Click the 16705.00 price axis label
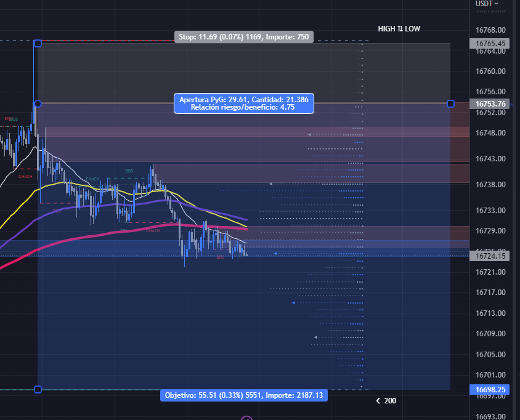This screenshot has width=520, height=420. (490, 354)
